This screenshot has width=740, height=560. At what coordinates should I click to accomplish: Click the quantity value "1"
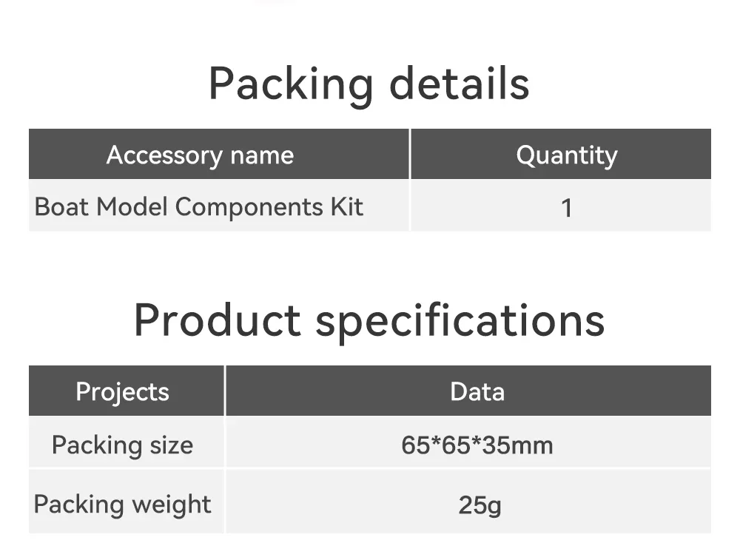click(566, 208)
